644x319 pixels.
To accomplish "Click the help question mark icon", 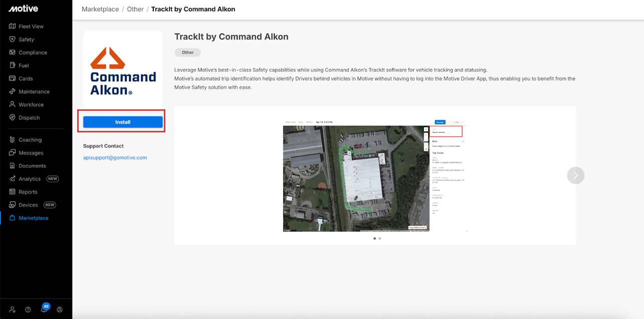I will tap(28, 309).
